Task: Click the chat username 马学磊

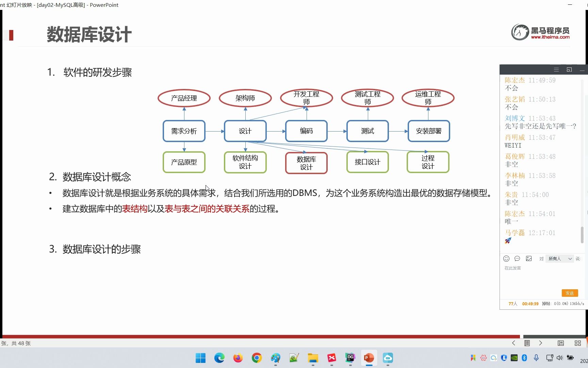Action: pyautogui.click(x=515, y=233)
